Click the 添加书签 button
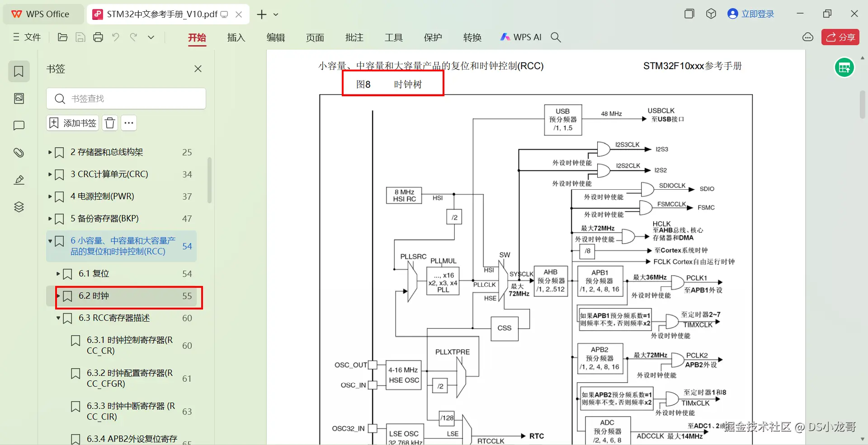Image resolution: width=868 pixels, height=445 pixels. [x=72, y=123]
